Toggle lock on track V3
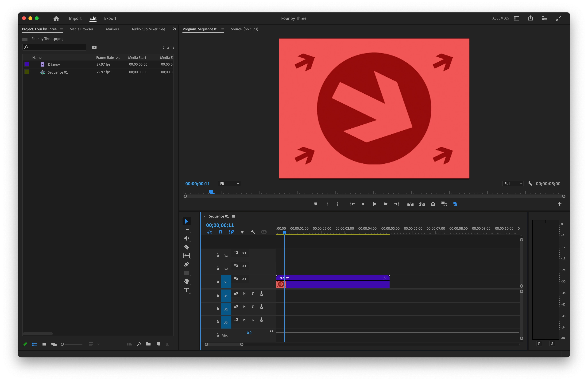Screen dimensions: 588x381 (218, 255)
